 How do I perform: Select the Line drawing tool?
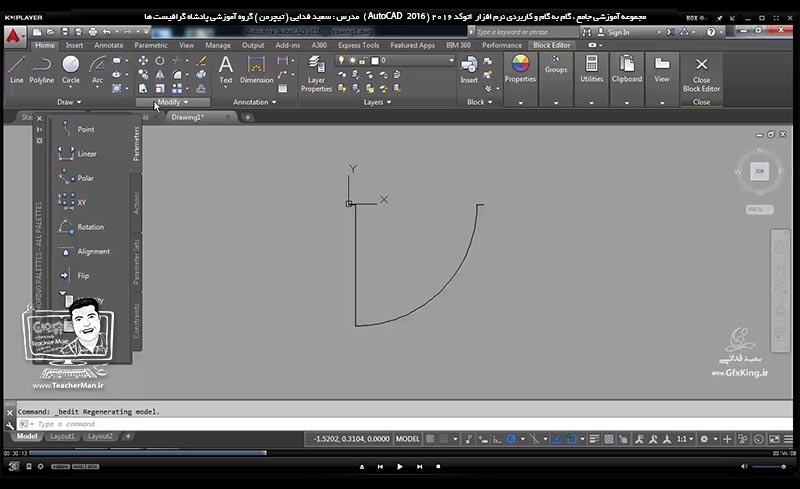click(16, 69)
